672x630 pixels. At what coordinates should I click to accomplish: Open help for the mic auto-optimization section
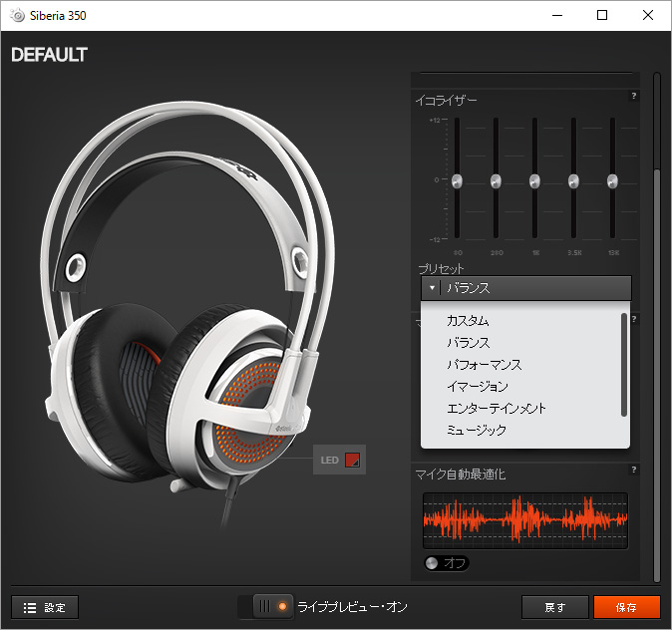click(633, 470)
